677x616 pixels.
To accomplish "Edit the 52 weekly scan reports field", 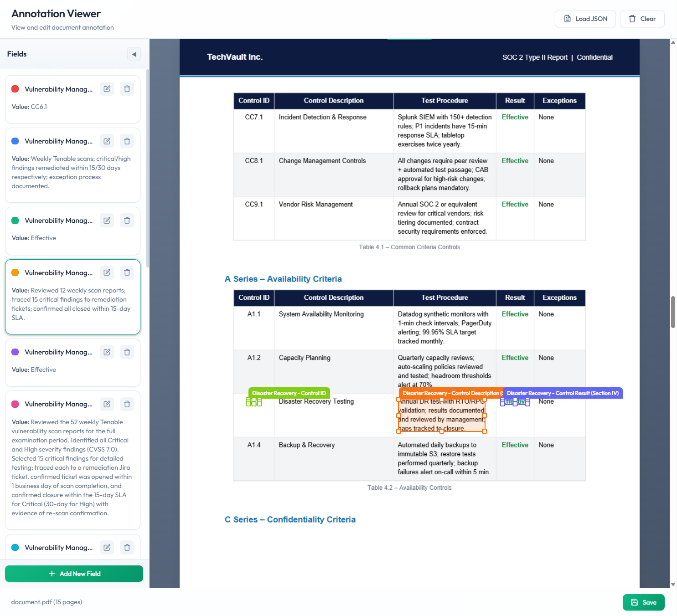I will tap(107, 404).
